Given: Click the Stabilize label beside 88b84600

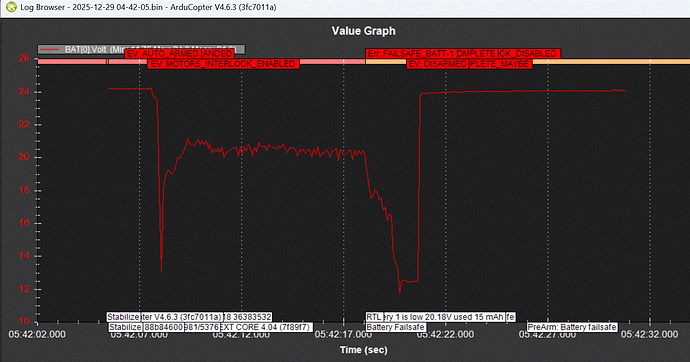Looking at the screenshot, I should click(125, 327).
